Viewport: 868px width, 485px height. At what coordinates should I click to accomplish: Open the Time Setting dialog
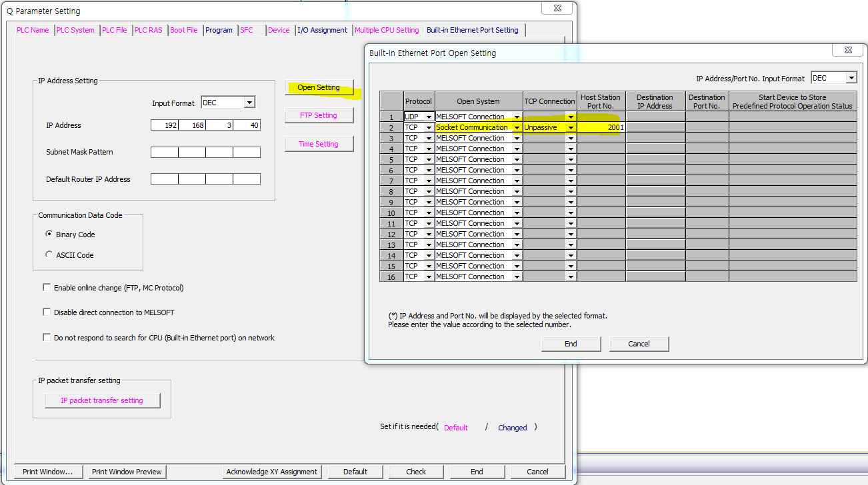(x=319, y=144)
